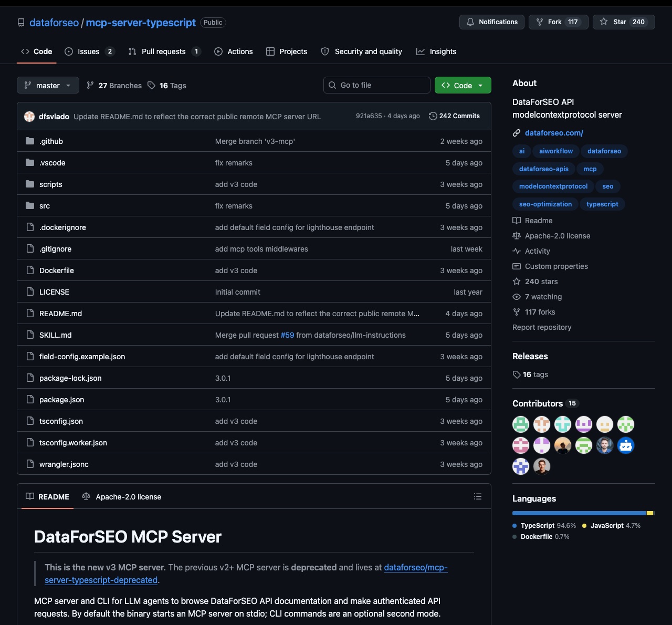The image size is (672, 625).
Task: Click 'add mcp tools middlewares' commit message
Action: tap(261, 249)
